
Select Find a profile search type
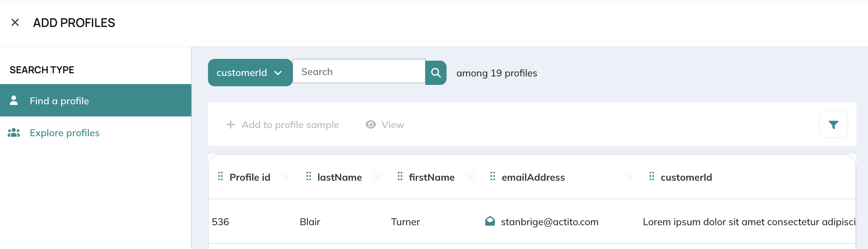95,100
